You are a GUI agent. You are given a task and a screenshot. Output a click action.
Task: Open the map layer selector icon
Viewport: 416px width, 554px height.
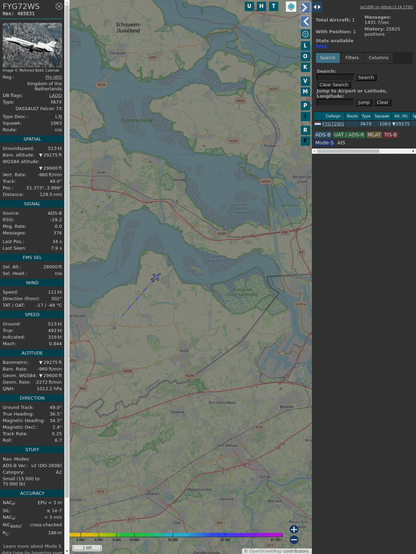click(x=291, y=7)
